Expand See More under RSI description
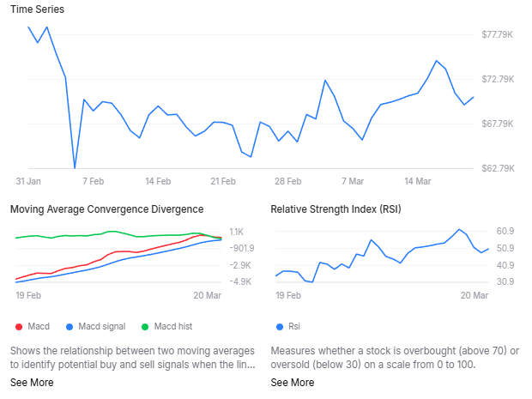Viewport: 532px width, 399px height. tap(292, 383)
